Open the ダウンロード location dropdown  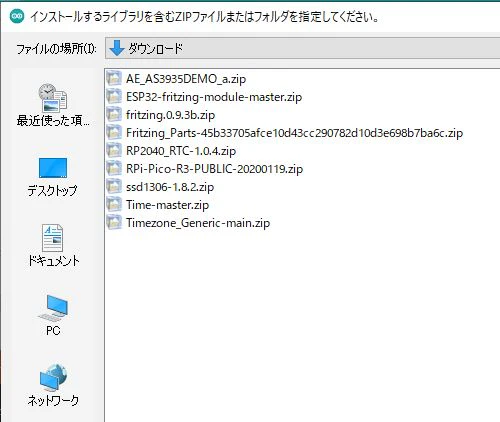(302, 48)
